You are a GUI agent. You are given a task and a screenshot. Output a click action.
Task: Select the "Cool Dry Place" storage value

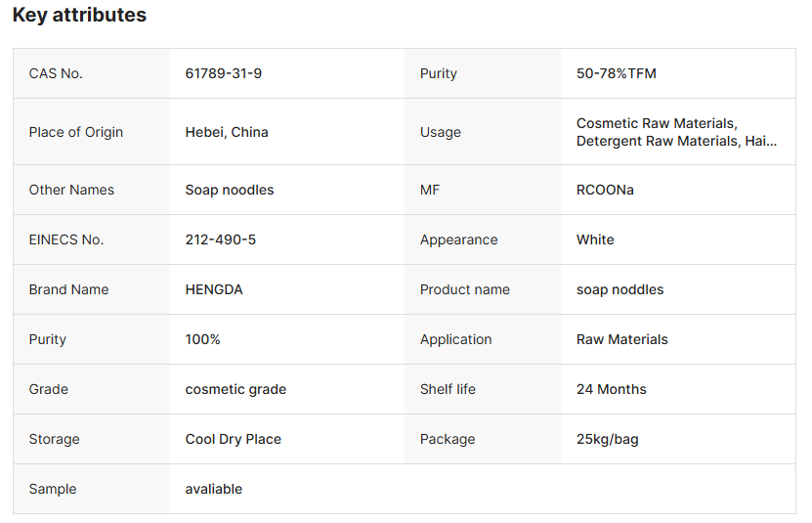click(x=234, y=439)
